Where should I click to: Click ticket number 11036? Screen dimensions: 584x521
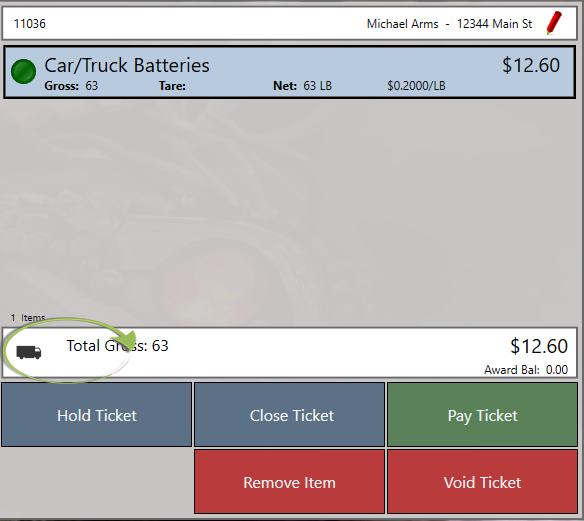click(x=30, y=24)
